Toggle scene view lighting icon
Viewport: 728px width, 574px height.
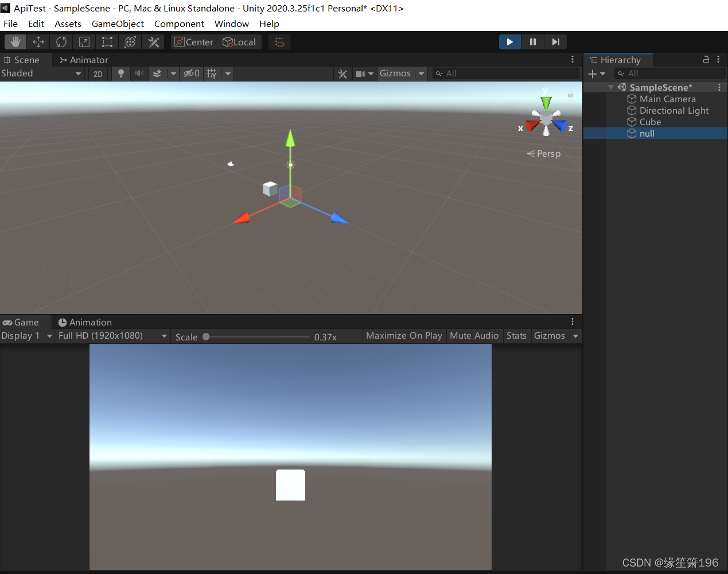pyautogui.click(x=120, y=73)
